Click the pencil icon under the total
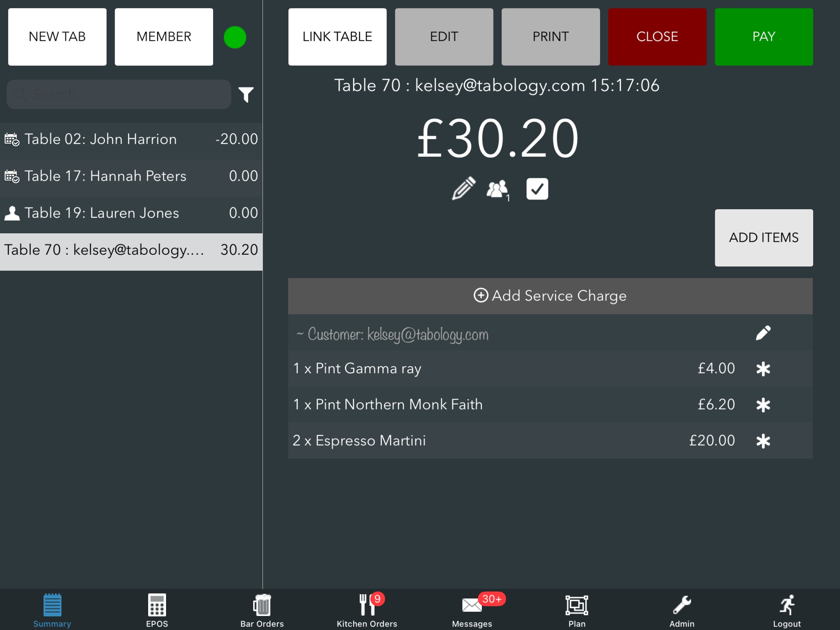 (464, 189)
